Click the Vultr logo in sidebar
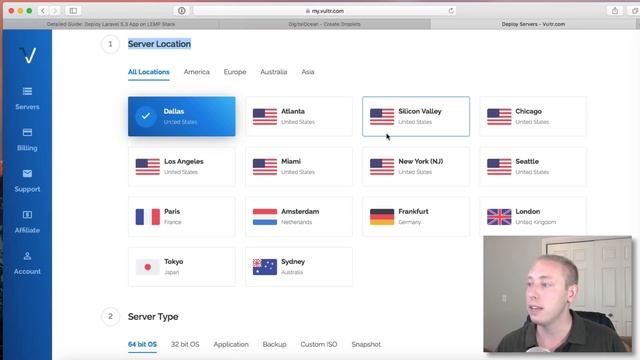The height and width of the screenshot is (360, 640). (x=28, y=55)
